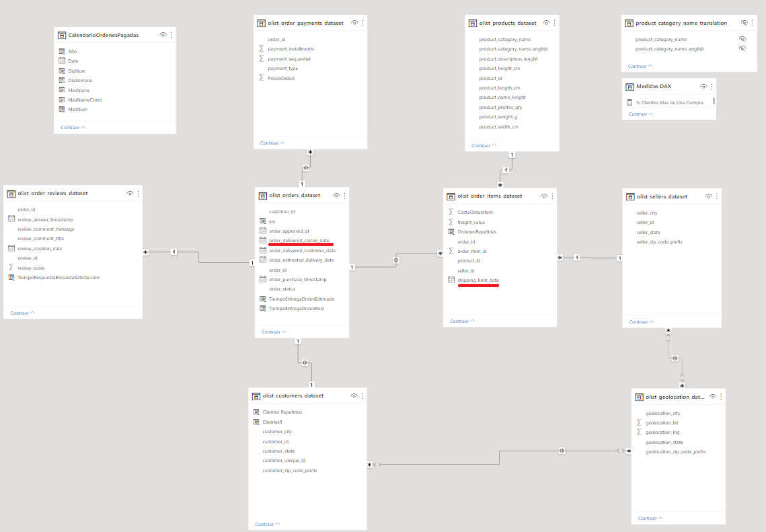Open more options for olist_order_payments_dataset
The image size is (766, 532).
362,22
